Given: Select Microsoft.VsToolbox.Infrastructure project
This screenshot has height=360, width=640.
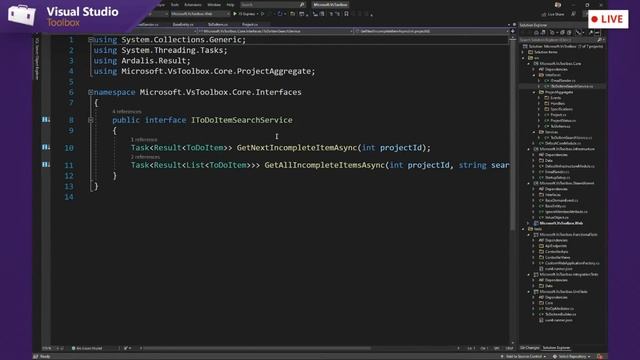Looking at the screenshot, I should [567, 149].
